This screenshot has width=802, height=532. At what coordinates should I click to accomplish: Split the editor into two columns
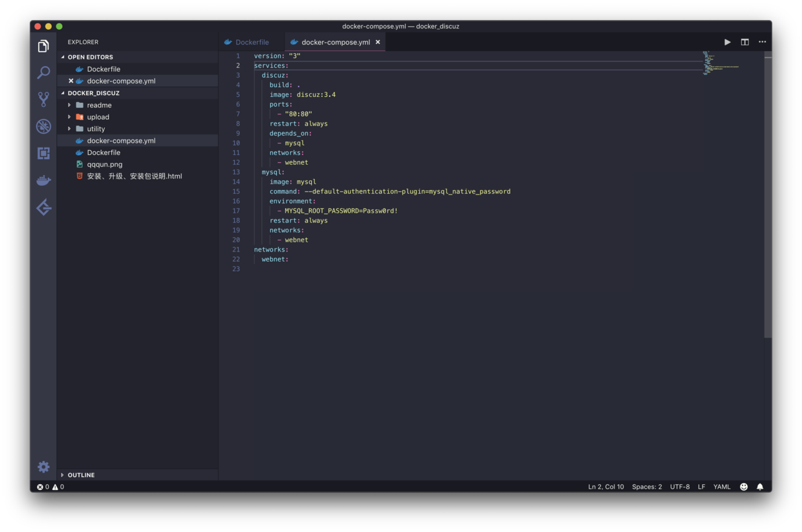[744, 41]
